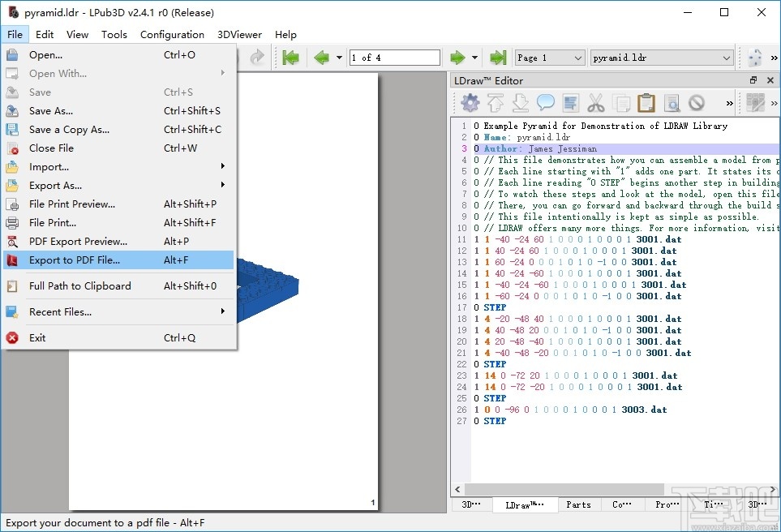Open the Help menu
This screenshot has height=532, width=781.
(x=285, y=34)
